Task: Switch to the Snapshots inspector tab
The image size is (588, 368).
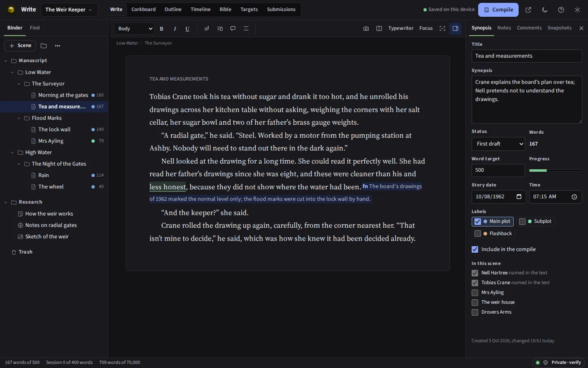Action: [x=559, y=28]
